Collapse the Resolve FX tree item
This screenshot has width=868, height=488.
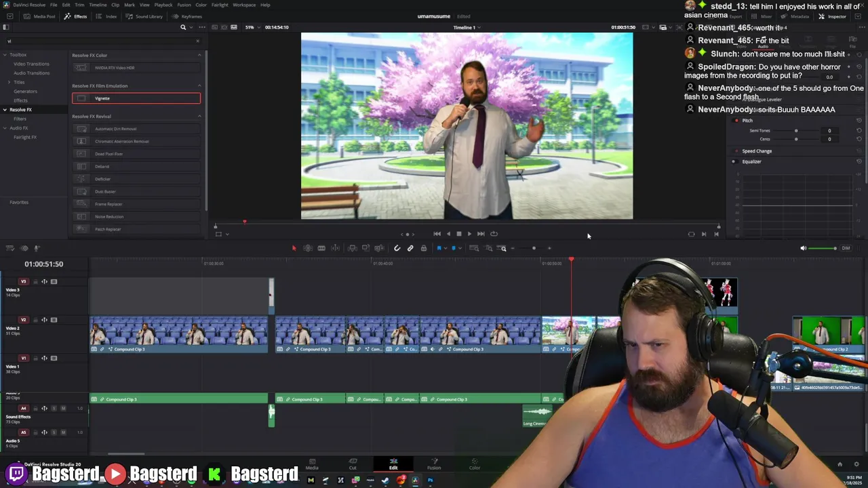coord(5,109)
